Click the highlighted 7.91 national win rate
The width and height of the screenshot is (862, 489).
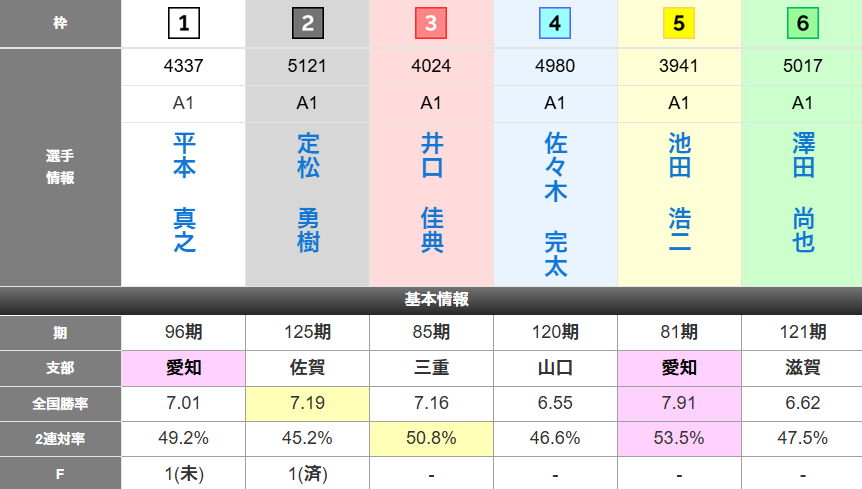pos(679,403)
